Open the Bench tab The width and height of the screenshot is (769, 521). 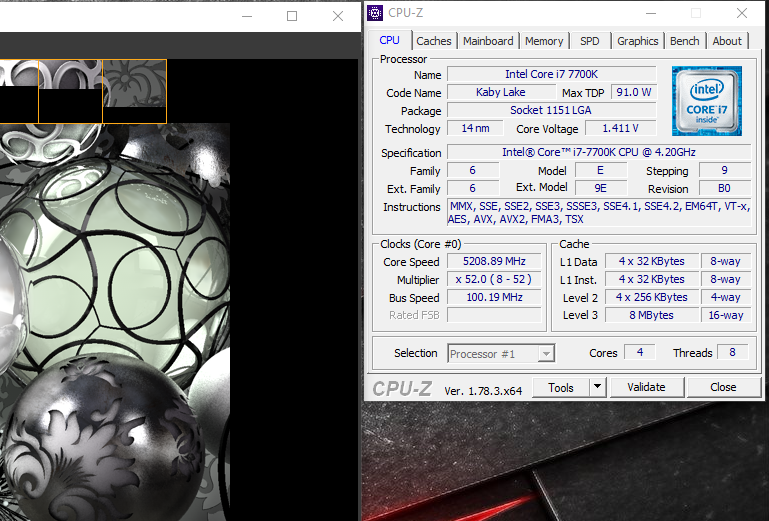pyautogui.click(x=685, y=41)
